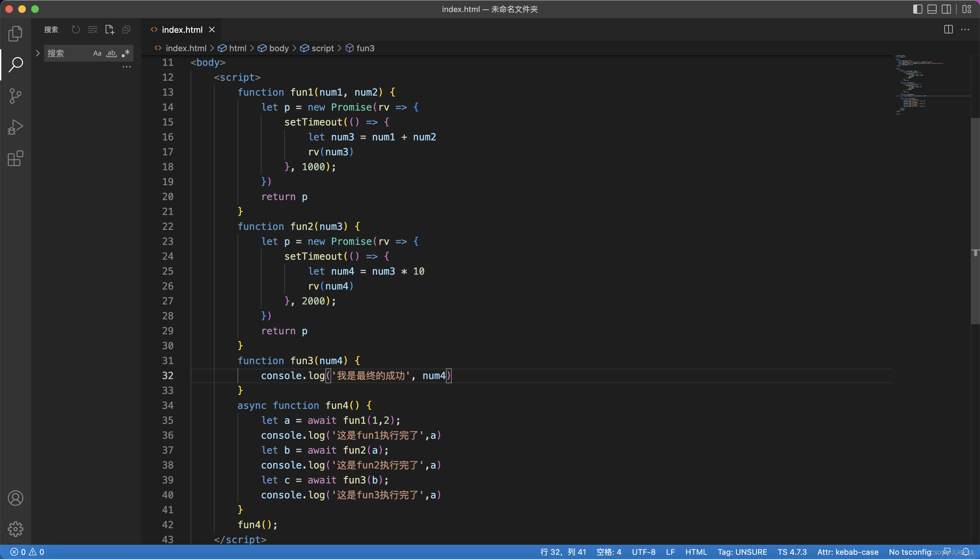The height and width of the screenshot is (559, 980).
Task: Click macOS yellow minimize window button
Action: pyautogui.click(x=22, y=9)
